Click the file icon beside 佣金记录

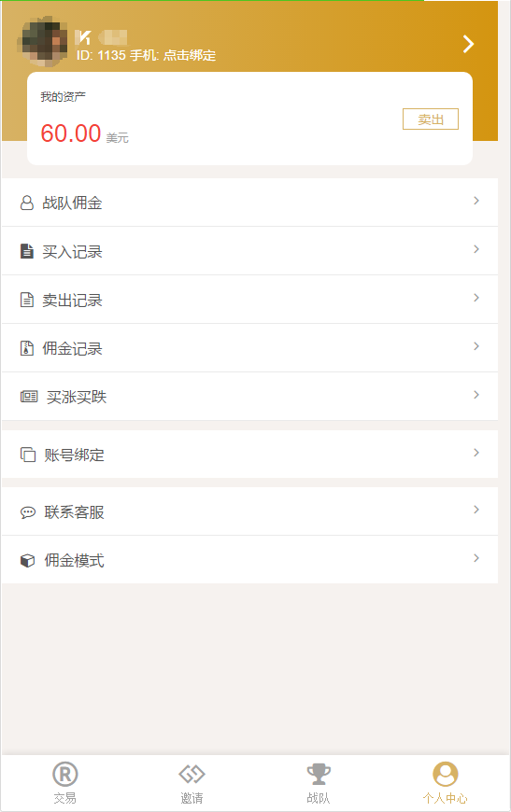click(x=27, y=348)
